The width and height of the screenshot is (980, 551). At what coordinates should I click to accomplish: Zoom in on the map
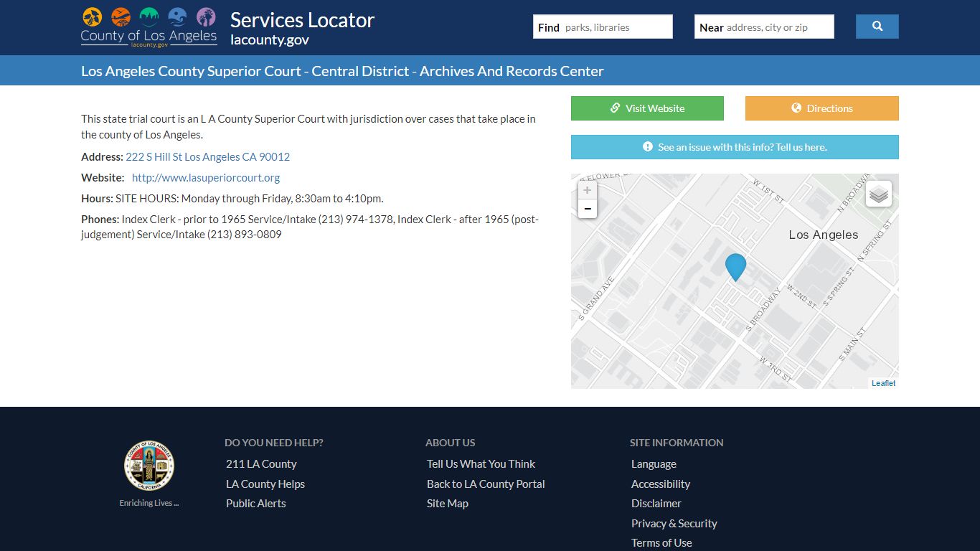click(588, 190)
